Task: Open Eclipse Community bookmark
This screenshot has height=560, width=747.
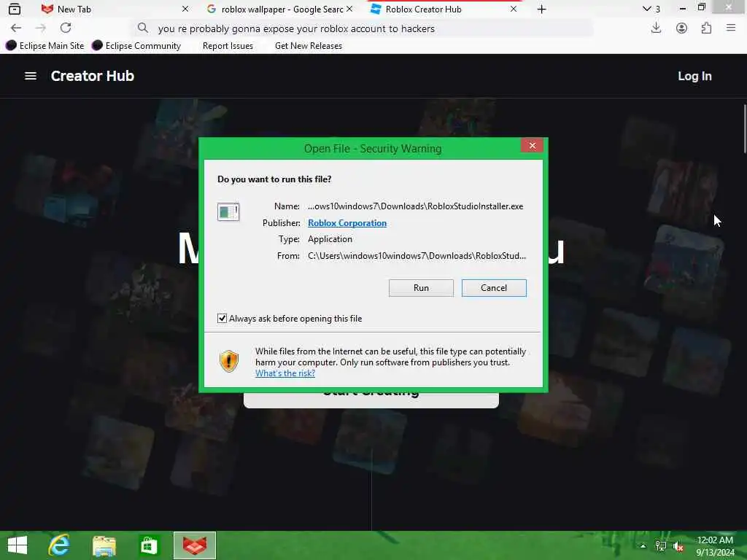Action: [136, 46]
